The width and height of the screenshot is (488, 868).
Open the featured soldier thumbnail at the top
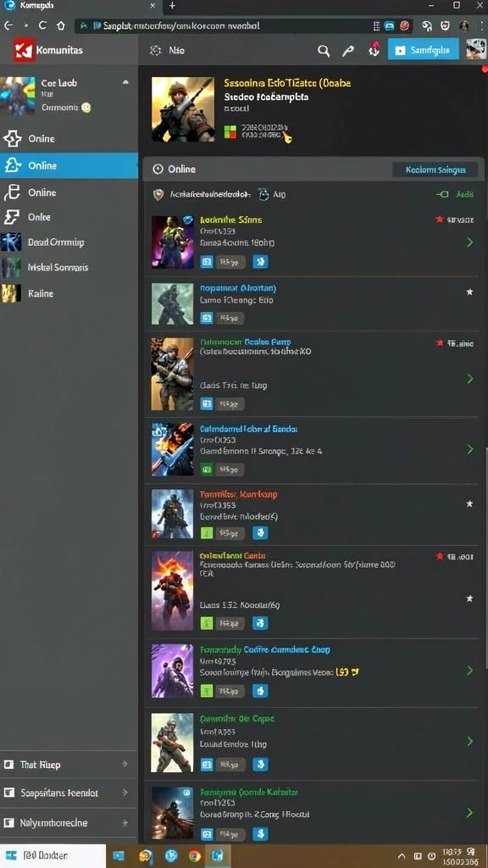tap(183, 109)
